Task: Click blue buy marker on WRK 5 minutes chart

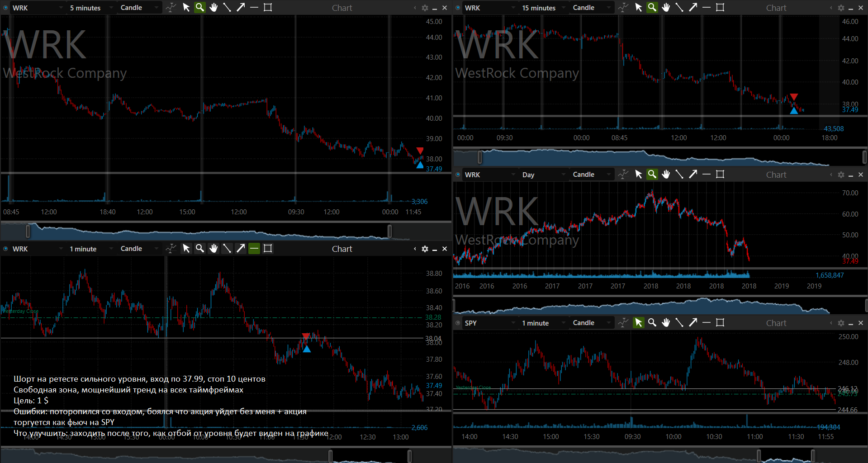Action: click(x=420, y=165)
